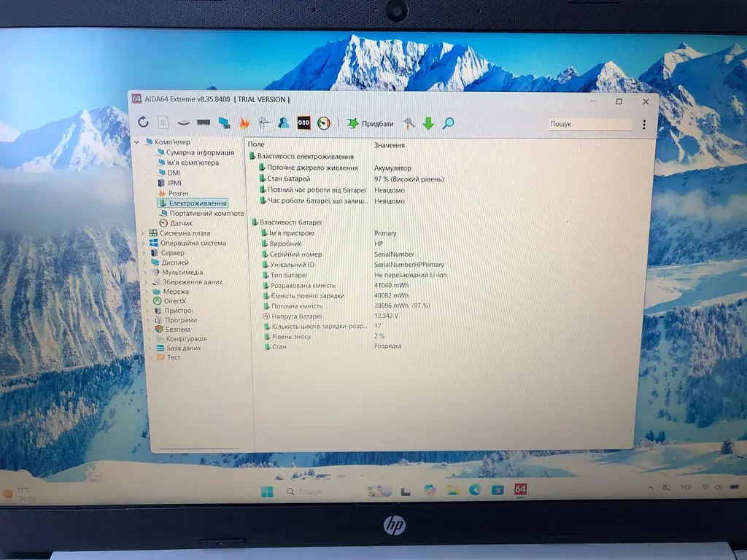Open the disk benchmark toolbar icon
747x560 pixels.
(x=183, y=122)
